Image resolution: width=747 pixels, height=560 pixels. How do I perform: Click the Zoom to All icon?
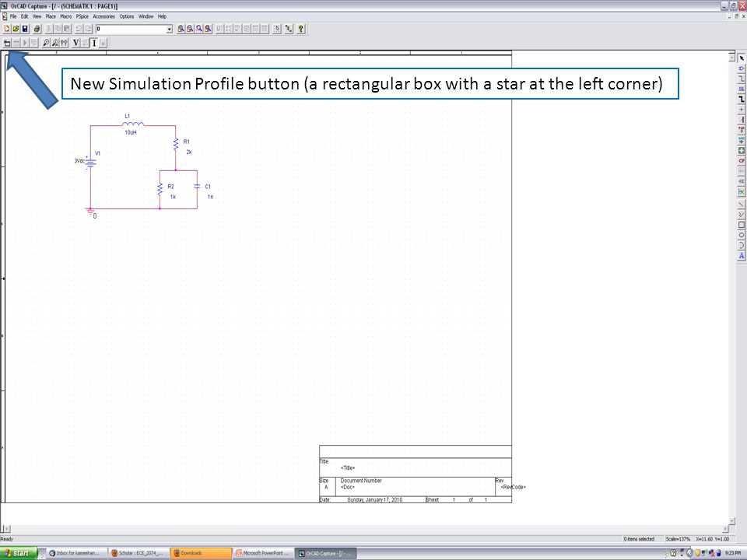tap(209, 29)
